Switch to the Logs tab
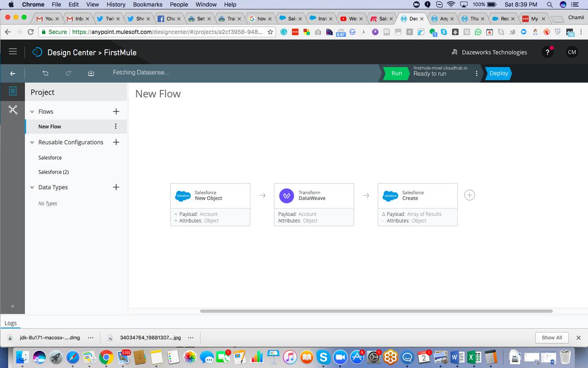The width and height of the screenshot is (588, 368). pyautogui.click(x=11, y=323)
